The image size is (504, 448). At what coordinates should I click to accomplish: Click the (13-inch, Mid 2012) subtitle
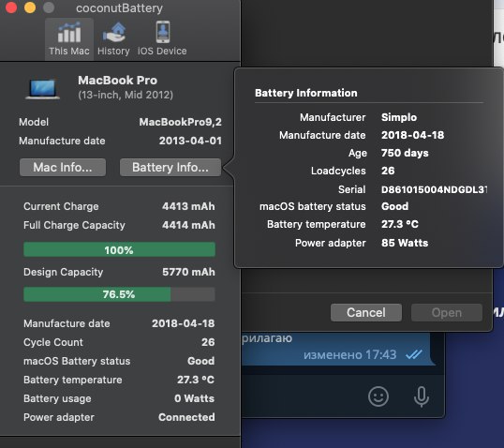[x=126, y=95]
